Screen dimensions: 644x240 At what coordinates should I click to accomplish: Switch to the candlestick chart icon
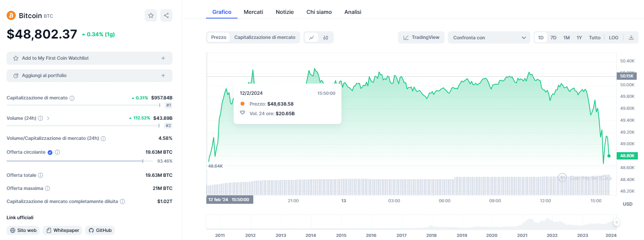[326, 37]
